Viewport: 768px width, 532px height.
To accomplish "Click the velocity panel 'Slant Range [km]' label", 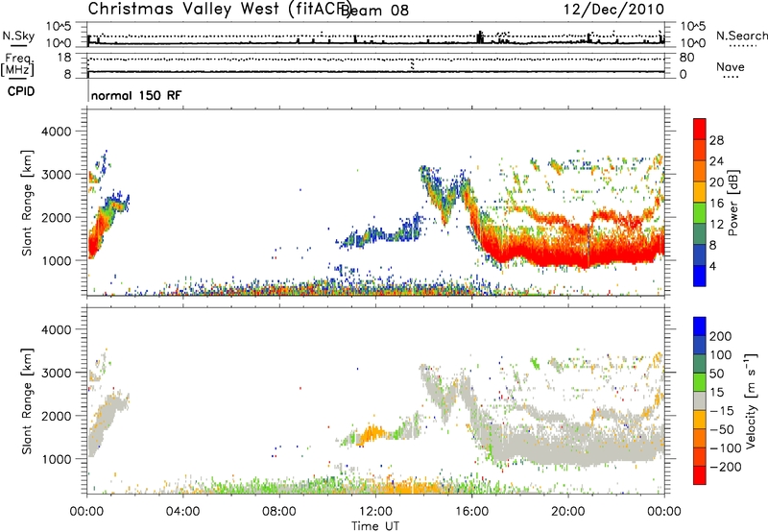I will [x=27, y=400].
